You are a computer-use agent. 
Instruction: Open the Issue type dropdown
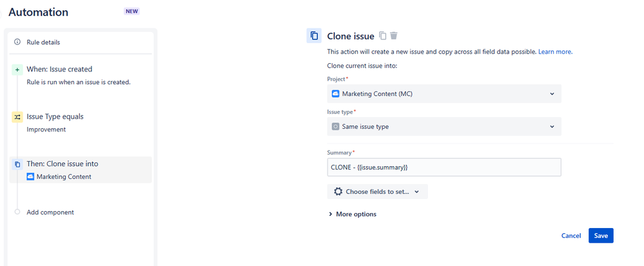pyautogui.click(x=444, y=127)
